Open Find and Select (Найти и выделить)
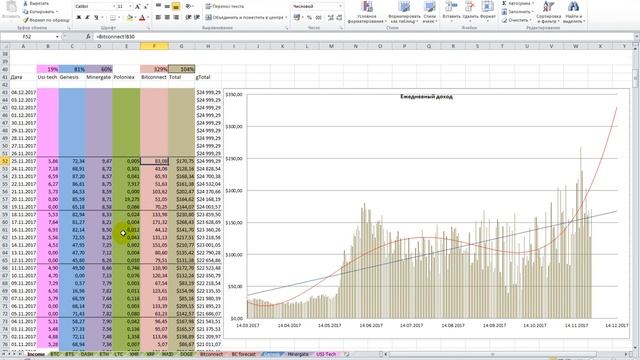640x360 pixels. (x=574, y=12)
